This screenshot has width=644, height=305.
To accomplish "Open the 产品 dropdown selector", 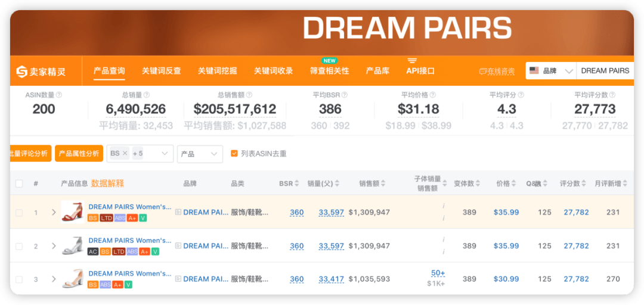I will (200, 153).
